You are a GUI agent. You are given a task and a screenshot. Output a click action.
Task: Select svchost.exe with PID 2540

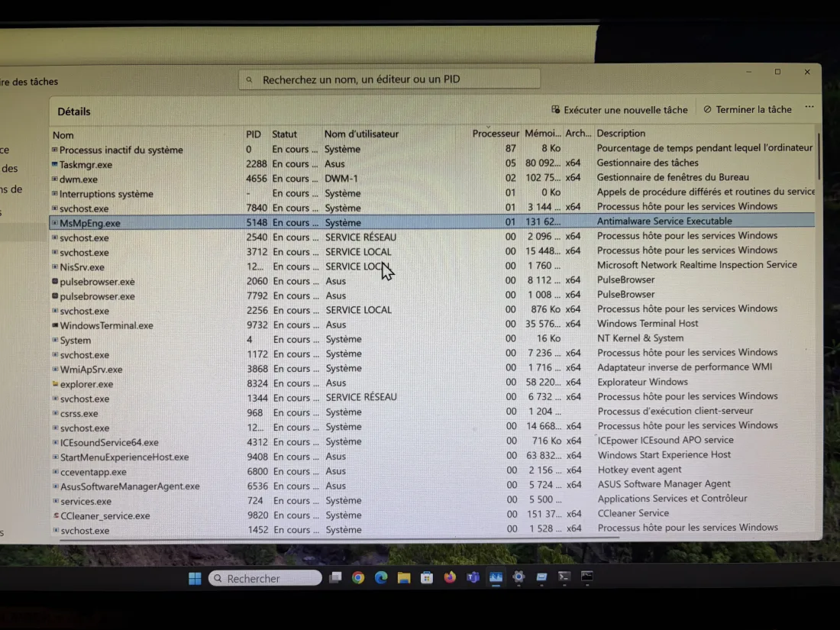point(431,237)
